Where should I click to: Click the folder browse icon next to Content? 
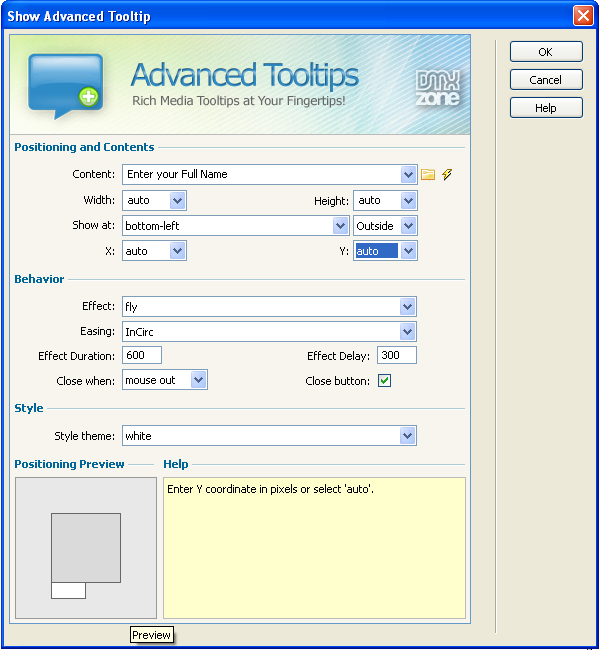coord(428,175)
